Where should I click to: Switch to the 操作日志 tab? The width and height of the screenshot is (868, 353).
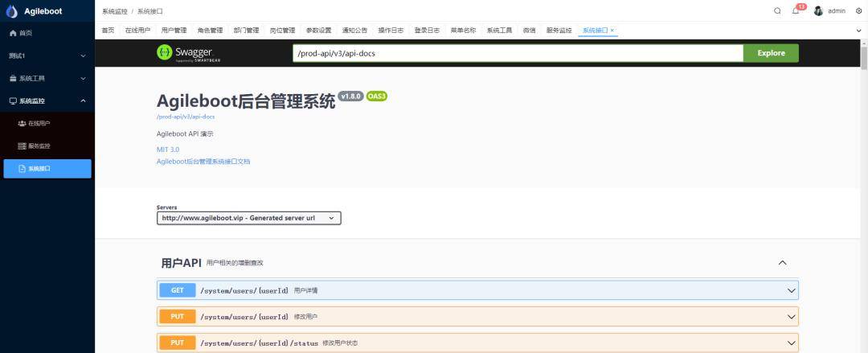click(391, 31)
